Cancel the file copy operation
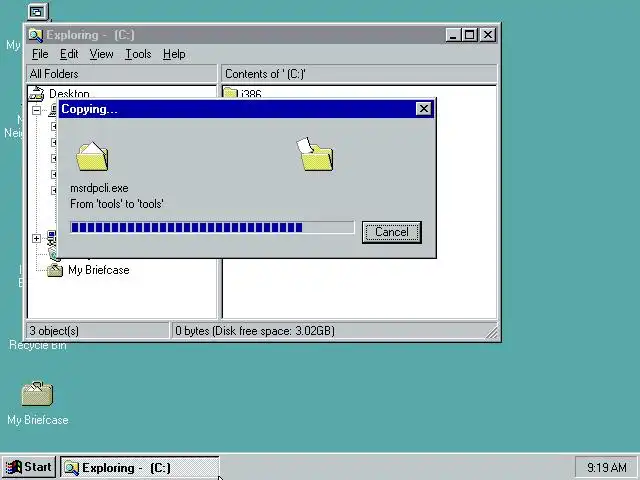640x480 pixels. pos(391,232)
